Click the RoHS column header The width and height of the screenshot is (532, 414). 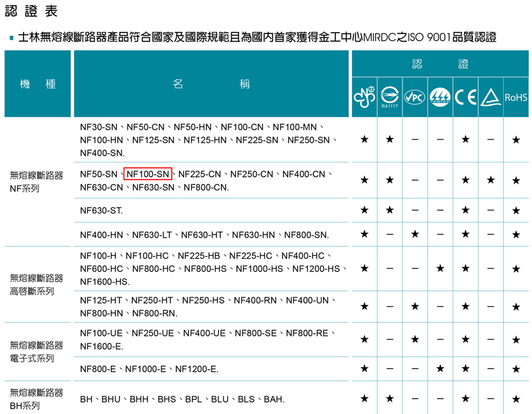(516, 97)
